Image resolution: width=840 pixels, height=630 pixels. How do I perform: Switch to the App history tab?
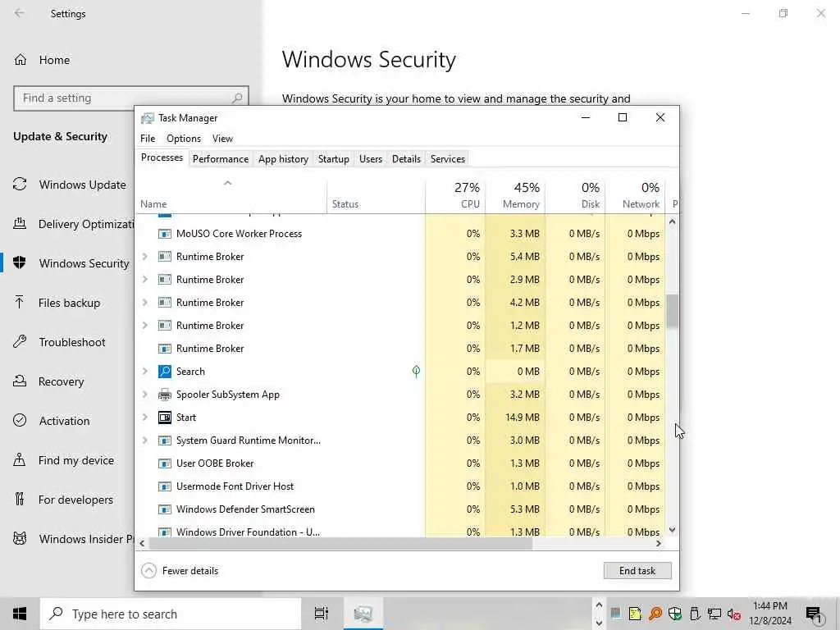[x=283, y=159]
